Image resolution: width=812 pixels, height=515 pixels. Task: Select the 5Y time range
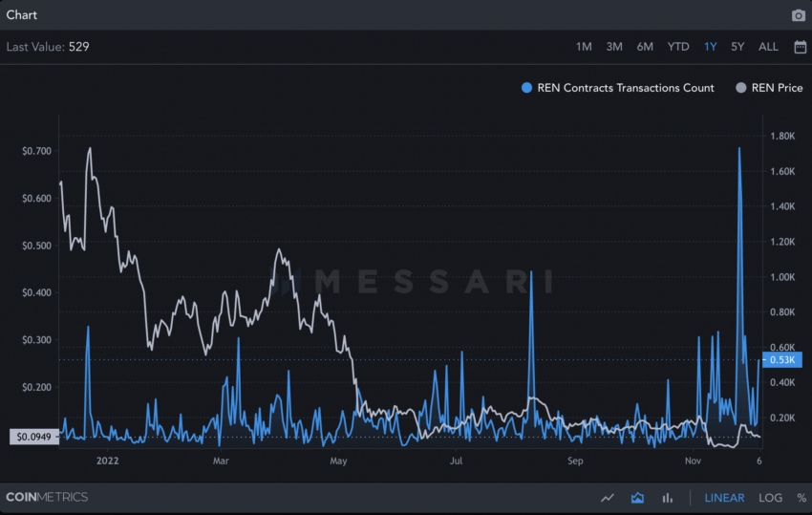click(737, 47)
